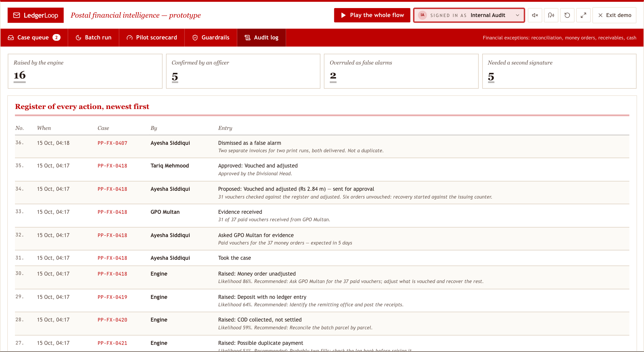Open case PP-FX-0418 in the GPO Multan row
This screenshot has width=644, height=352.
[x=112, y=212]
